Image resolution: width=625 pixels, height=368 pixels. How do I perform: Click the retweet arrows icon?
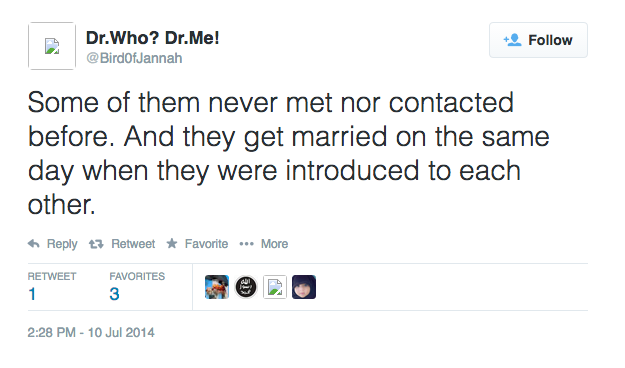[96, 244]
